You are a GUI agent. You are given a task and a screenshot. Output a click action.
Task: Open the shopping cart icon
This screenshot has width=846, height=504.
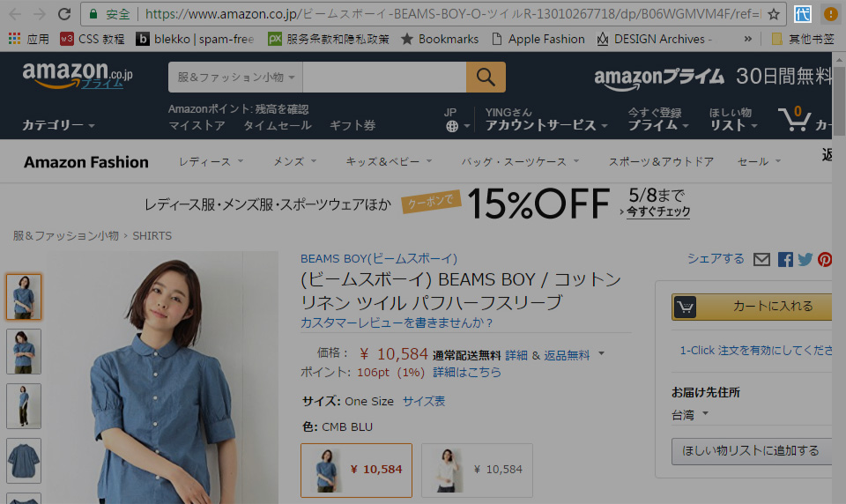point(795,120)
